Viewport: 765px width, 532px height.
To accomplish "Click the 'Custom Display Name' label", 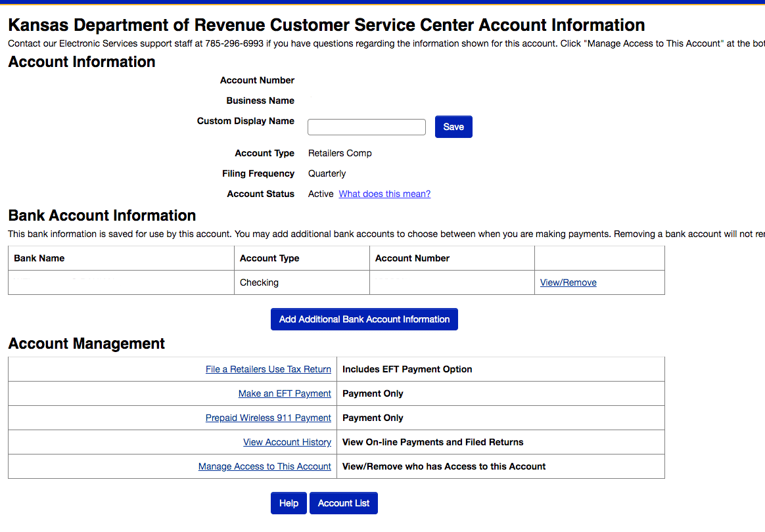I will (245, 121).
